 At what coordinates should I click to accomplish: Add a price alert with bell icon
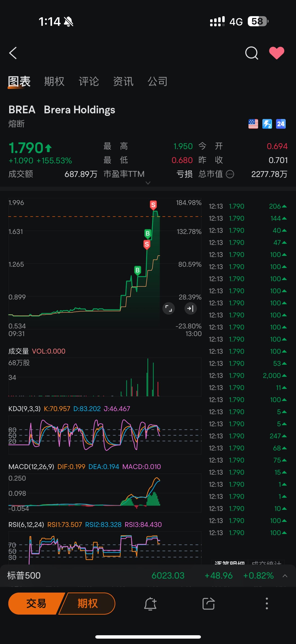[150, 604]
